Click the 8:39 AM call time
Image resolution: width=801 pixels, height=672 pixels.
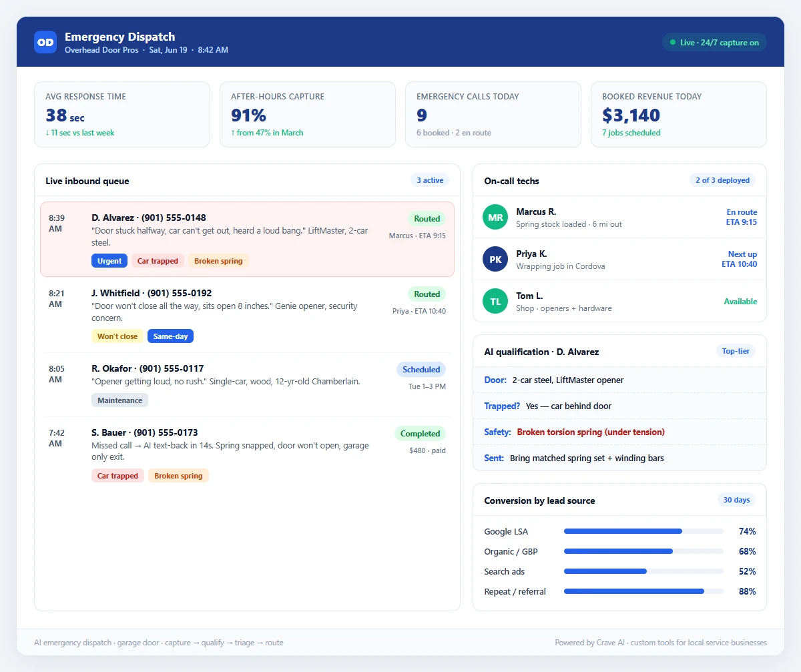[x=57, y=223]
